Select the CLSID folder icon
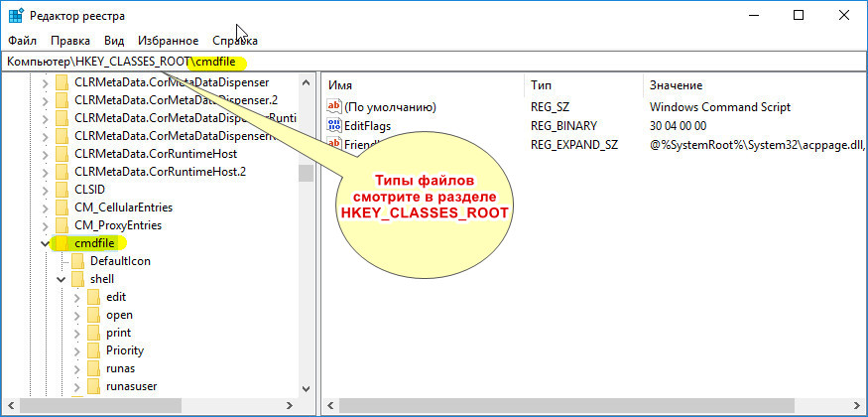Image resolution: width=868 pixels, height=417 pixels. pos(62,190)
